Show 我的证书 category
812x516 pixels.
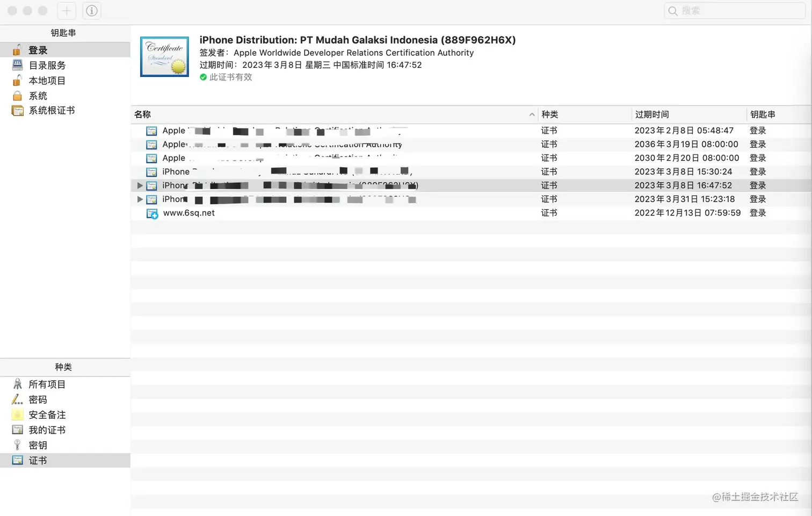(65, 430)
